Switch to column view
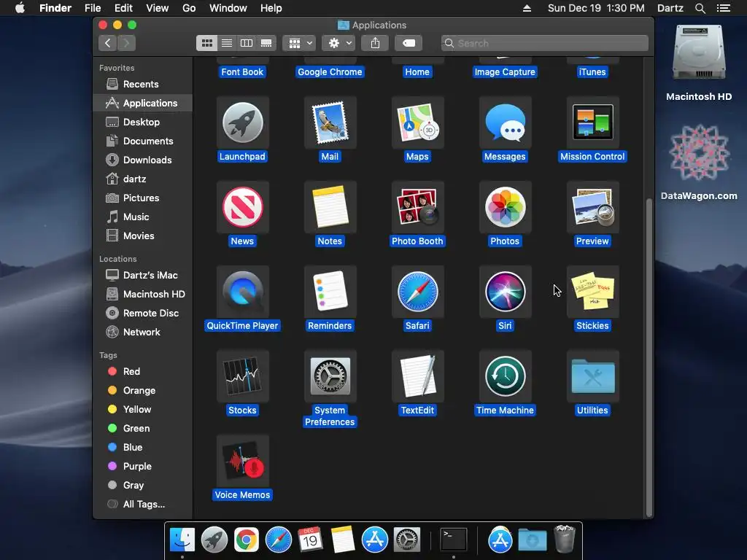The width and height of the screenshot is (747, 560). coord(247,43)
